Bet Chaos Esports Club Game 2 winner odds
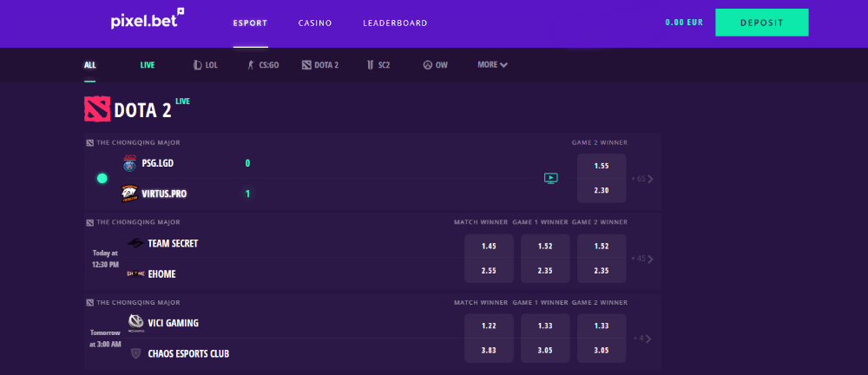The width and height of the screenshot is (868, 375). pos(602,351)
